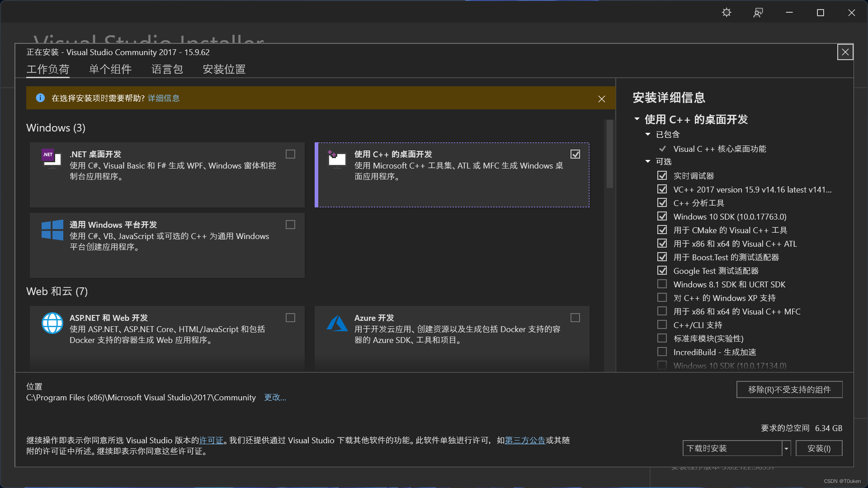Screen dimensions: 868x488
Task: Open the 许可证 license link
Action: [211, 440]
